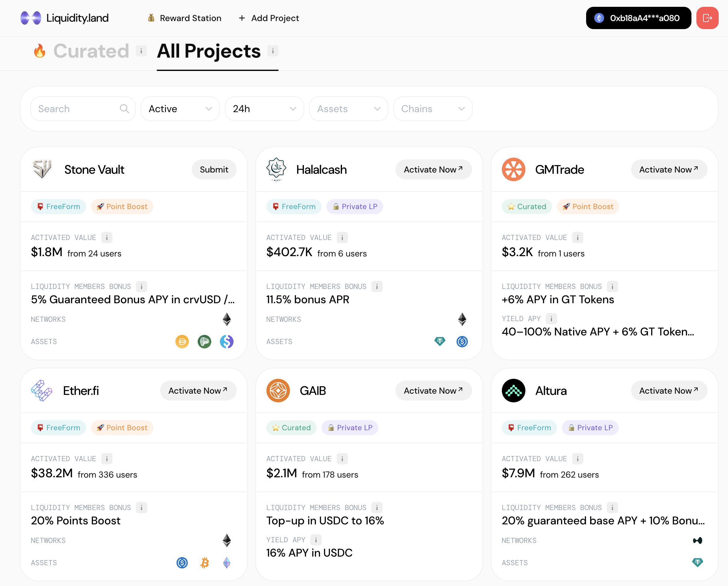The height and width of the screenshot is (586, 728).
Task: Click '+6% APY in GT Tokens' text
Action: [x=558, y=300]
